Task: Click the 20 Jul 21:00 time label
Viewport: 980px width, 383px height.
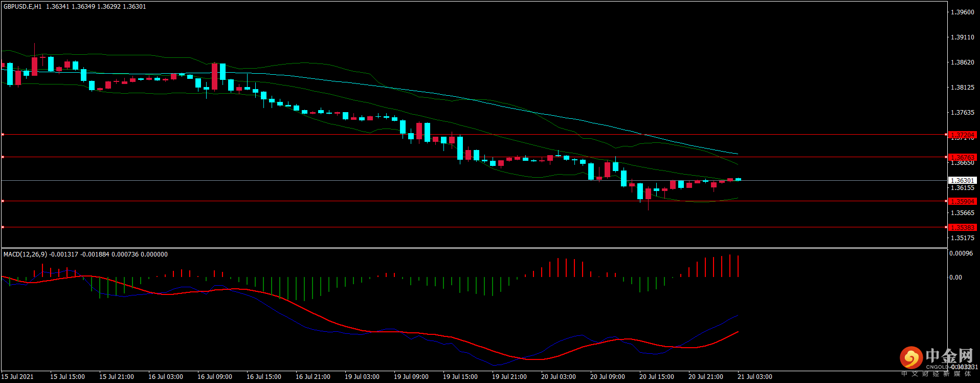Action: 706,377
